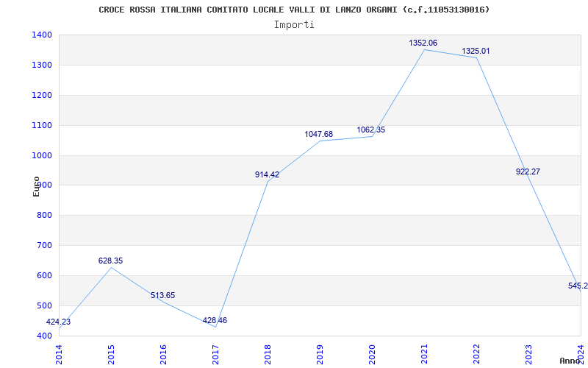The width and height of the screenshot is (588, 368).
Task: Click the 2019 x-axis label
Action: [x=320, y=355]
